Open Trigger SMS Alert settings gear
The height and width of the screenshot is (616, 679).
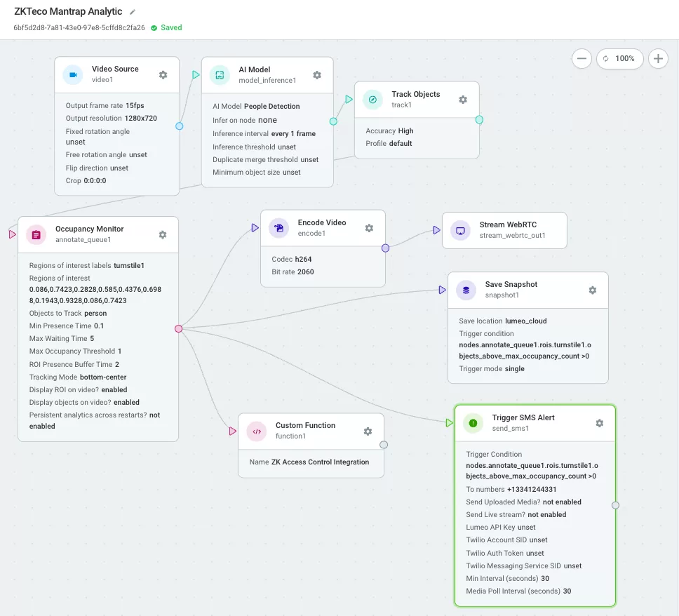pyautogui.click(x=599, y=423)
